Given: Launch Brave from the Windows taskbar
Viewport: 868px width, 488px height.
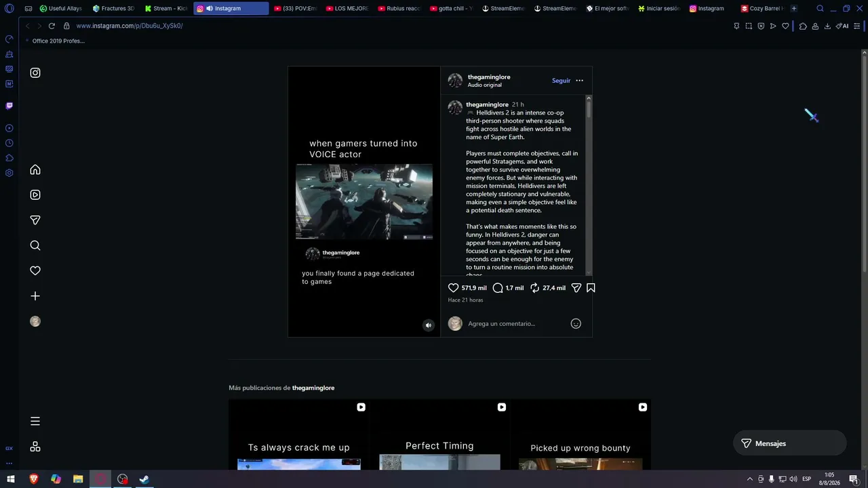Looking at the screenshot, I should click(34, 479).
